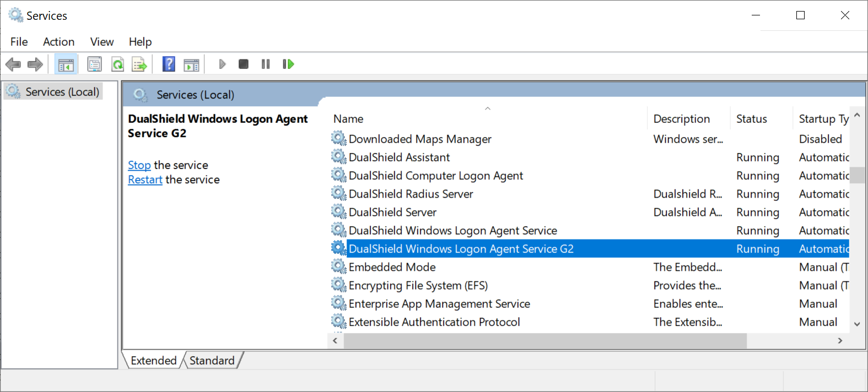Open the Action menu

pyautogui.click(x=58, y=42)
